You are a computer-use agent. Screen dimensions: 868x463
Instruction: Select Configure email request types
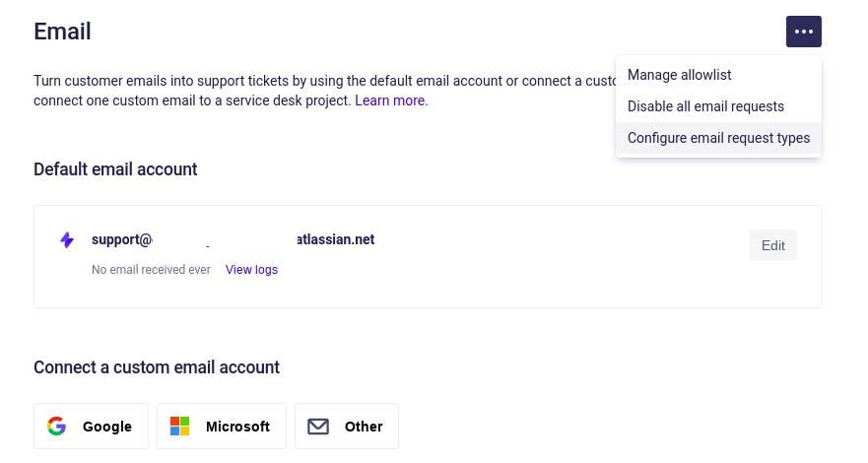point(718,138)
